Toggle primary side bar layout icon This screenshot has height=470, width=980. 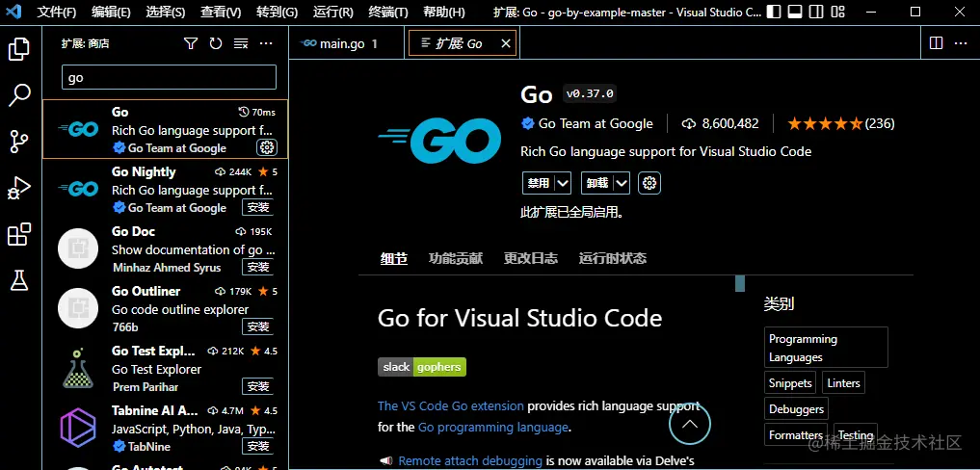tap(773, 12)
